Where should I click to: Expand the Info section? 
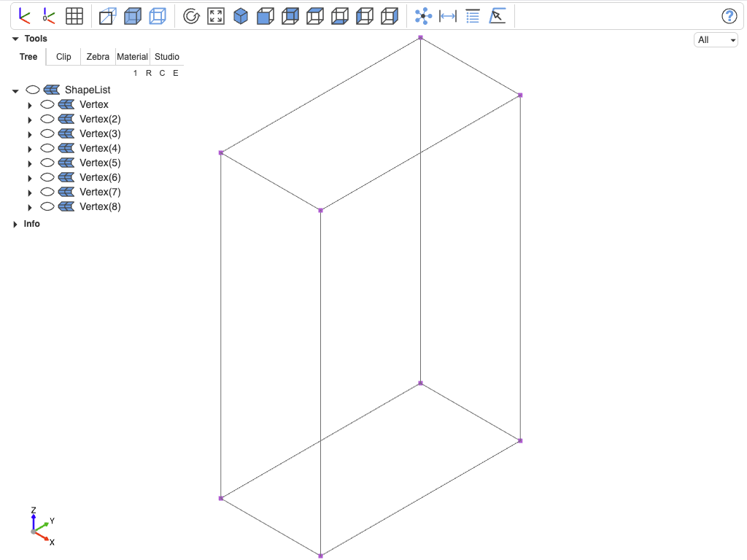[x=15, y=225]
